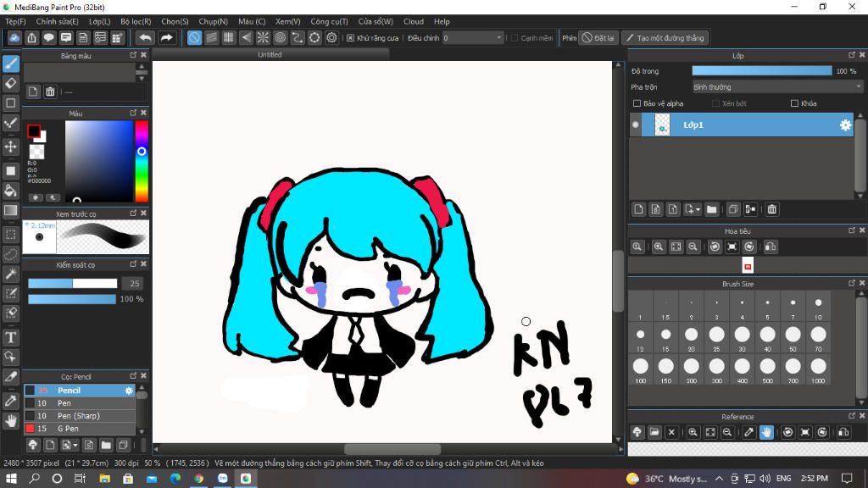
Task: Toggle the Khử răng cưa checkbox
Action: [x=350, y=38]
